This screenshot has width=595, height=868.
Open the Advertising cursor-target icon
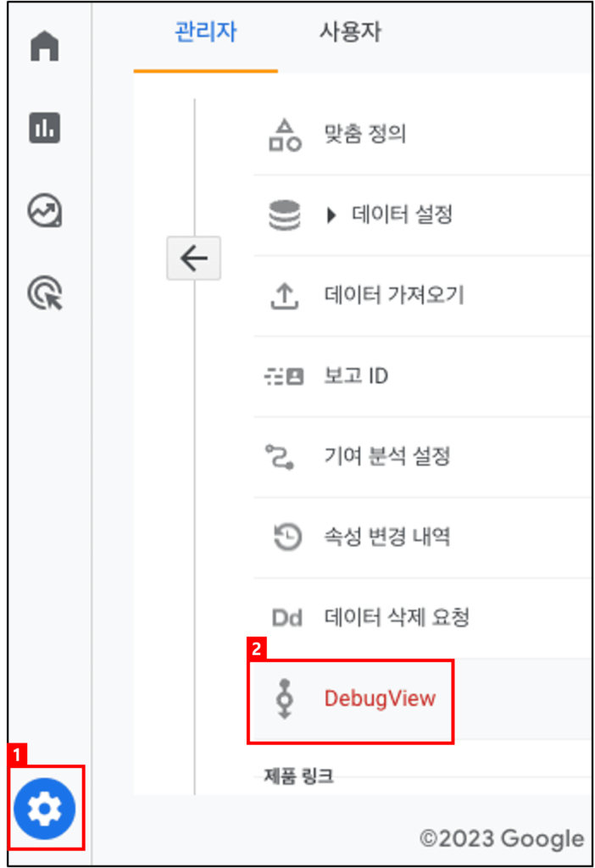tap(46, 292)
